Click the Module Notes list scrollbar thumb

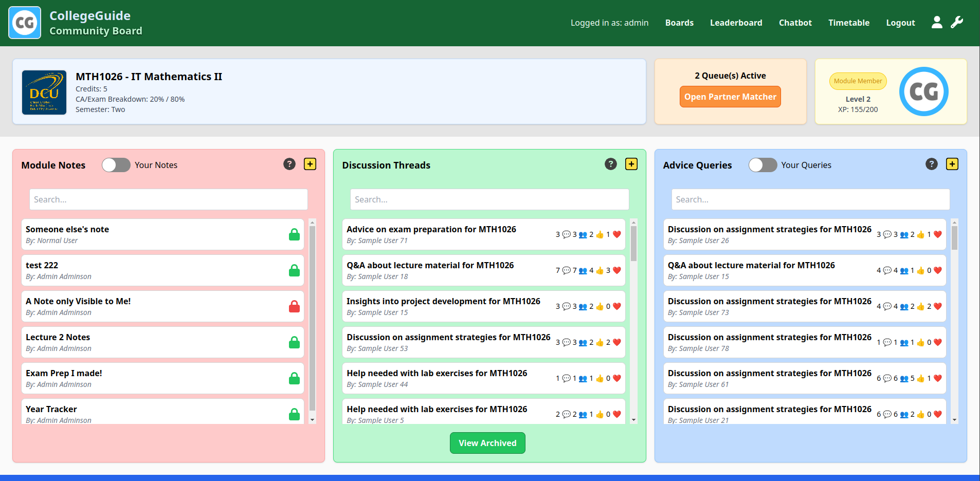(x=312, y=318)
